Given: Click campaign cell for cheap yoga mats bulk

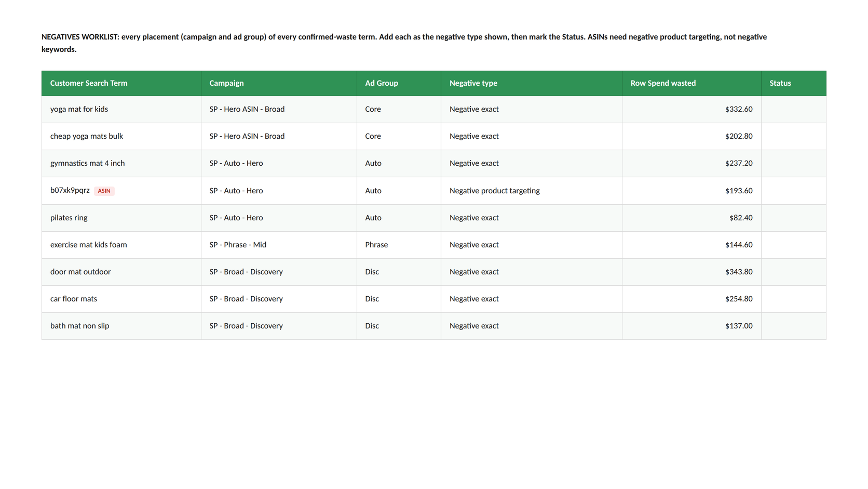Looking at the screenshot, I should [x=279, y=136].
